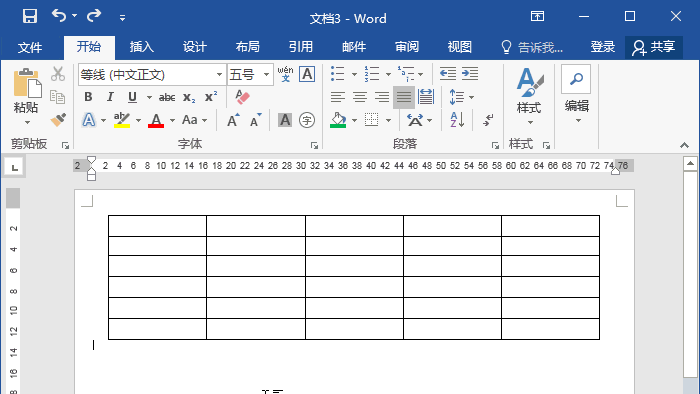Open the 样式 styles gallery
700x394 pixels.
point(529,96)
